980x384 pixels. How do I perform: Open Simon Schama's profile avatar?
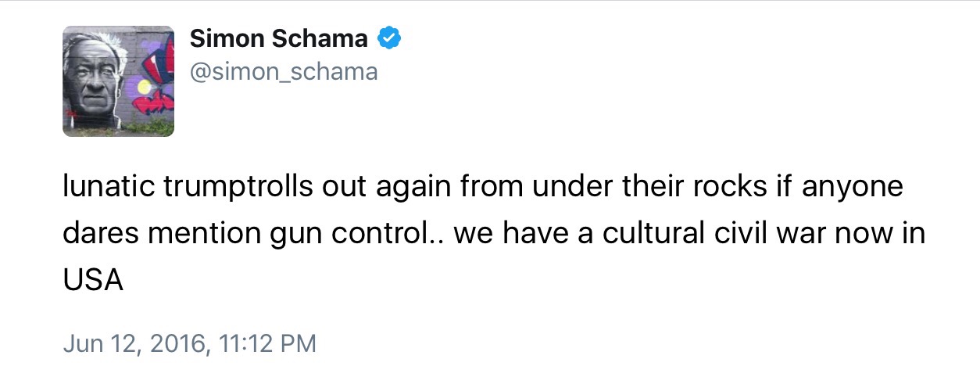tap(118, 81)
